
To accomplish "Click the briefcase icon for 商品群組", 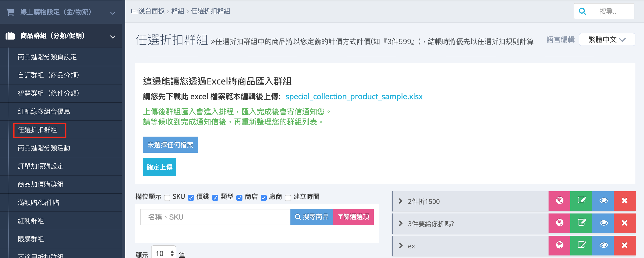I will point(10,36).
